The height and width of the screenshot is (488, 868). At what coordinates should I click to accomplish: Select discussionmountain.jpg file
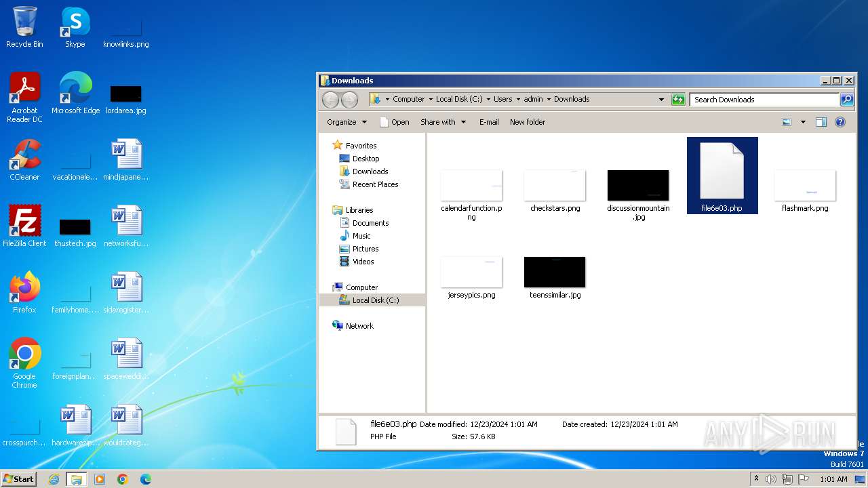638,195
